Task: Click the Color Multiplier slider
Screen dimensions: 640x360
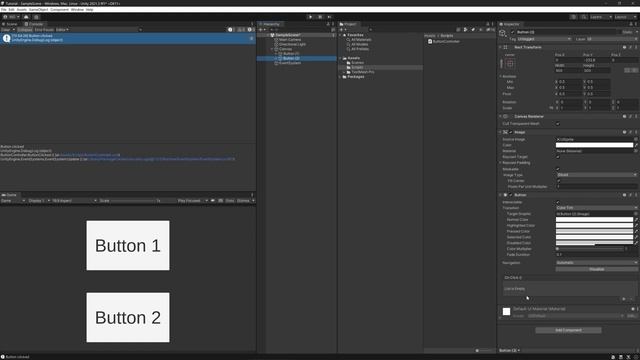Action: click(590, 249)
